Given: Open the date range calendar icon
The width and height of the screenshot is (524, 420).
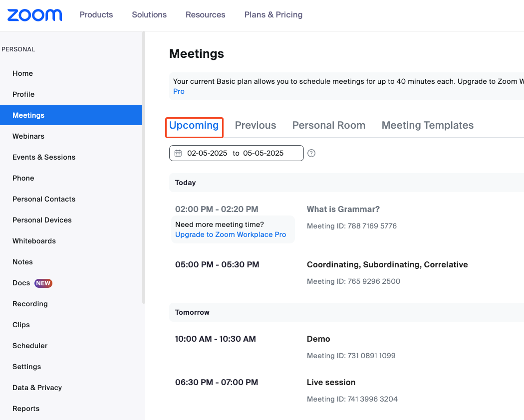Looking at the screenshot, I should click(x=178, y=153).
